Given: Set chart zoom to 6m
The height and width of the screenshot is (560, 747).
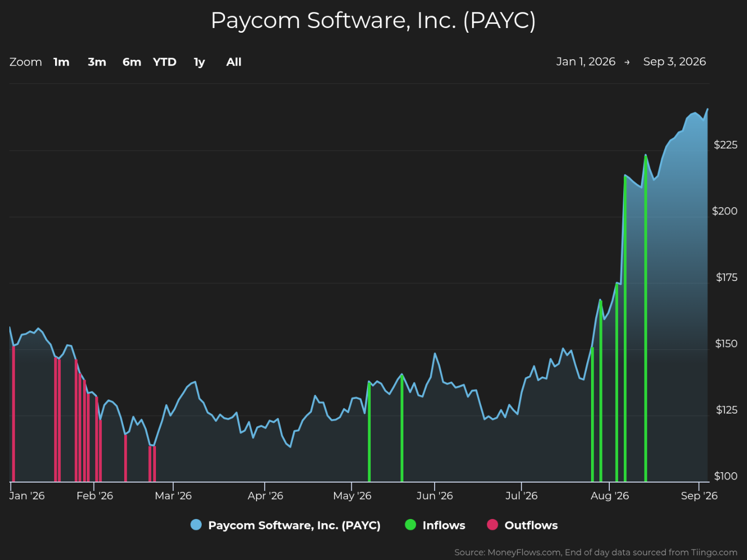Looking at the screenshot, I should coord(132,62).
